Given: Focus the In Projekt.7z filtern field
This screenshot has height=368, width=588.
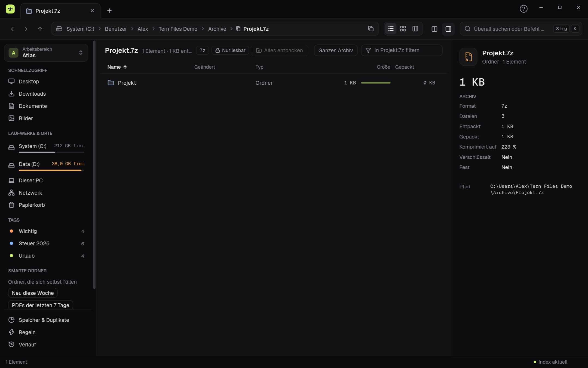Looking at the screenshot, I should pyautogui.click(x=402, y=50).
